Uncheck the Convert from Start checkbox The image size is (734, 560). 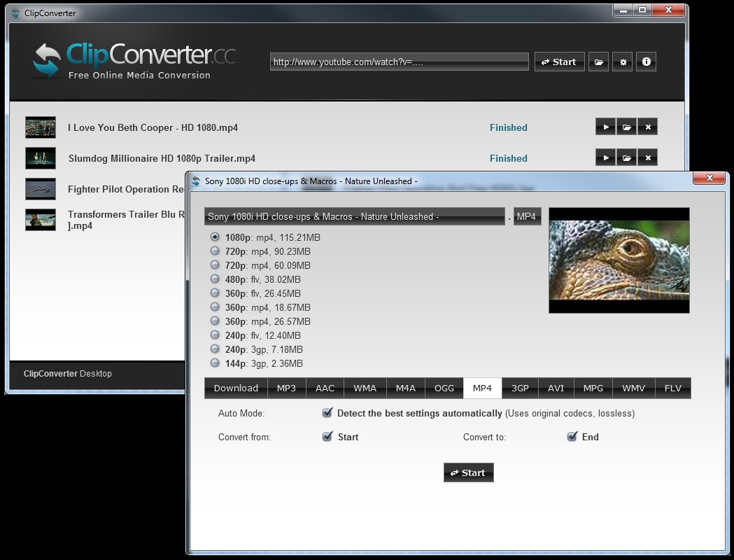[x=327, y=437]
